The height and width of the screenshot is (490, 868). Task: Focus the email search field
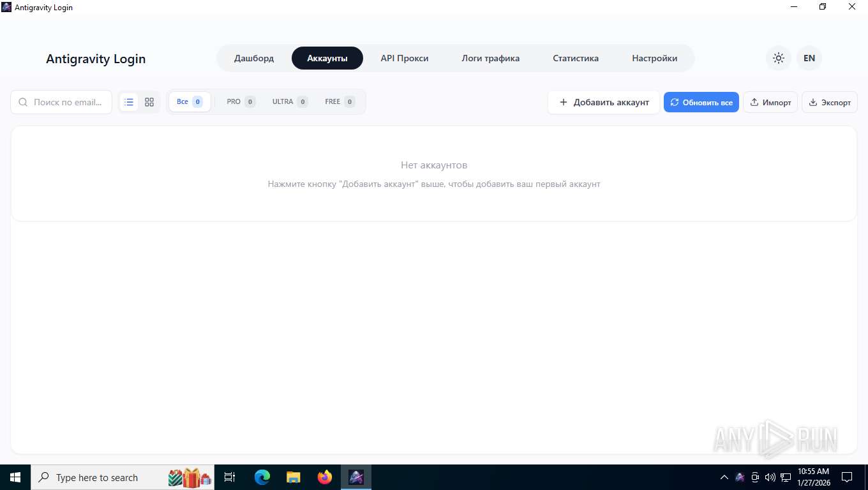(x=61, y=102)
